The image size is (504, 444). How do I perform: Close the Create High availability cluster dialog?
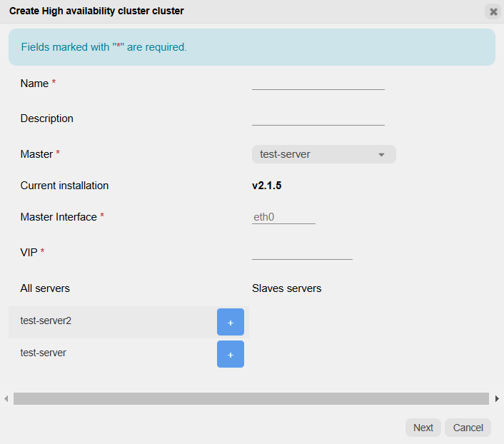pos(493,11)
